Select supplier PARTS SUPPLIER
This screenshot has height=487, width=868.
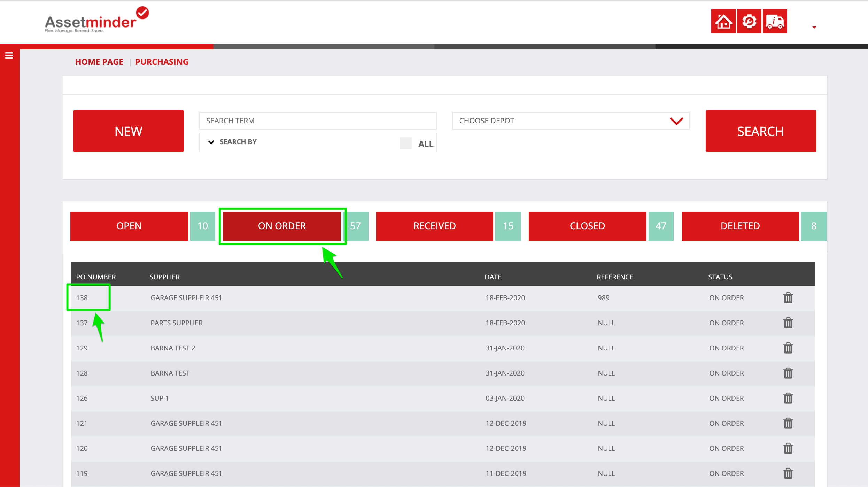pyautogui.click(x=177, y=323)
